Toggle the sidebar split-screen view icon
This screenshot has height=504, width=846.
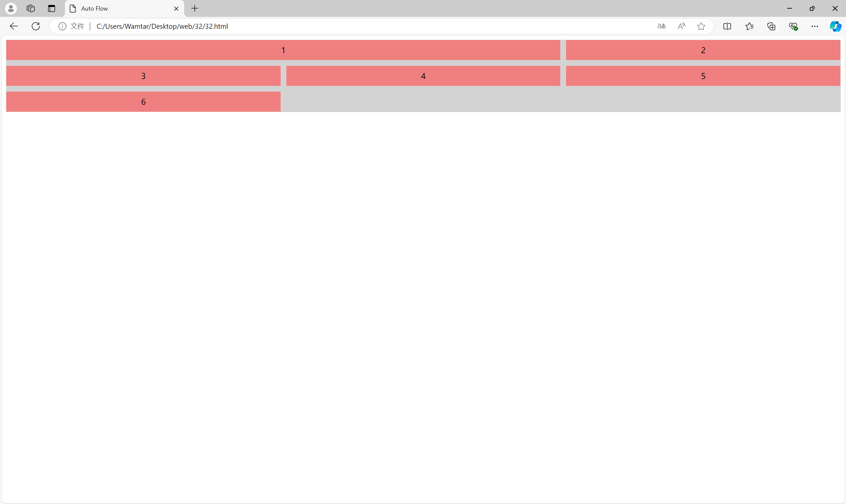727,26
